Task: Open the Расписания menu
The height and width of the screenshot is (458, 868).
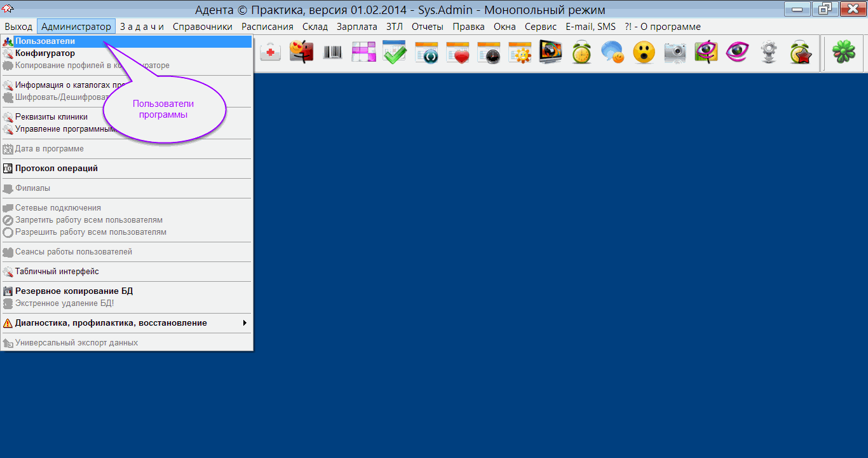Action: (x=268, y=27)
